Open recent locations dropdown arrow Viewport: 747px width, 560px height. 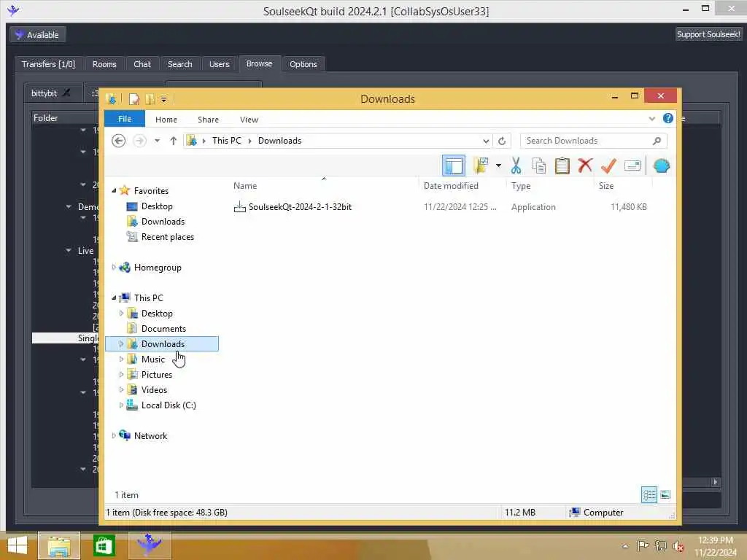coord(158,141)
